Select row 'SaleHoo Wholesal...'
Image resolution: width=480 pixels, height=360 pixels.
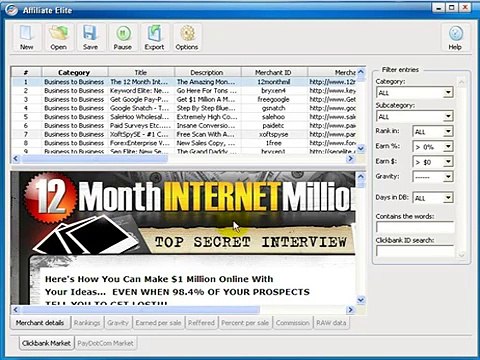click(184, 117)
